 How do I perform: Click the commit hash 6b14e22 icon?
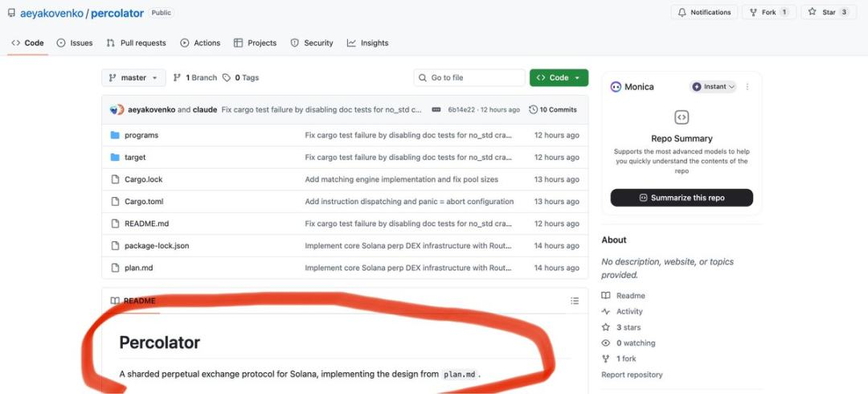point(436,109)
